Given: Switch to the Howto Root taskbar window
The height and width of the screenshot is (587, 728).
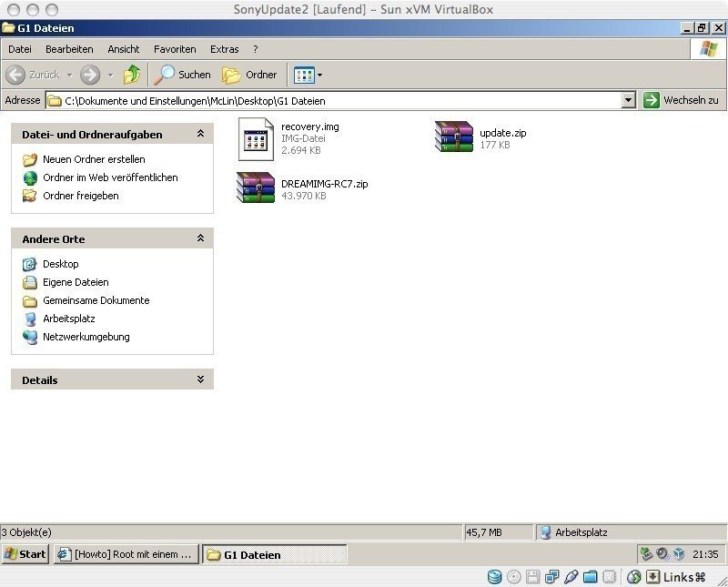Looking at the screenshot, I should [126, 554].
